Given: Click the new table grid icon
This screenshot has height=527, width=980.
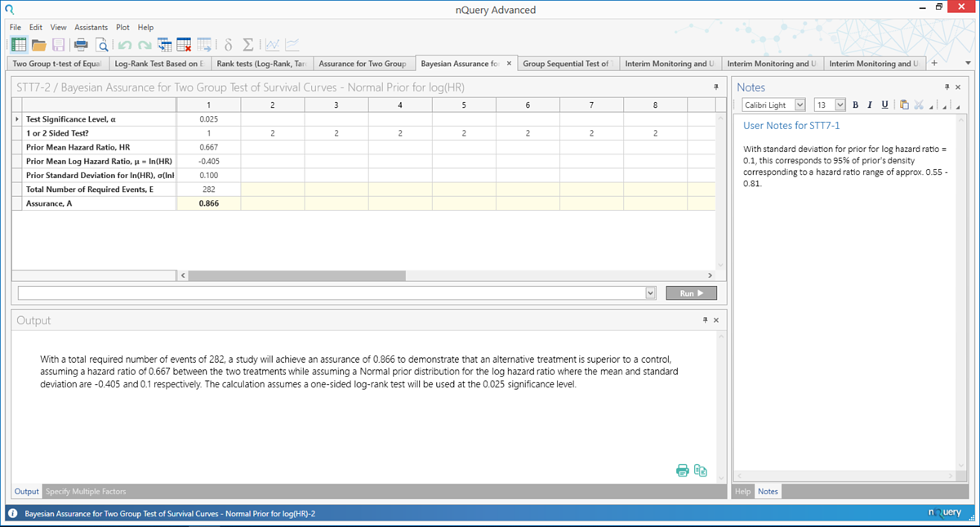Looking at the screenshot, I should pos(18,45).
